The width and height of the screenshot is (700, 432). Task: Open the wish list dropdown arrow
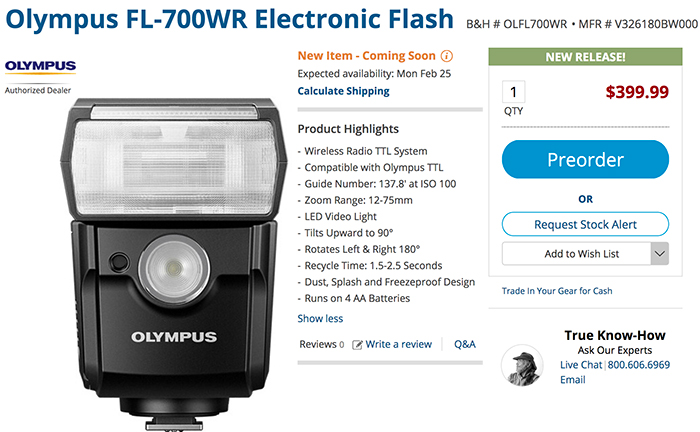click(659, 254)
